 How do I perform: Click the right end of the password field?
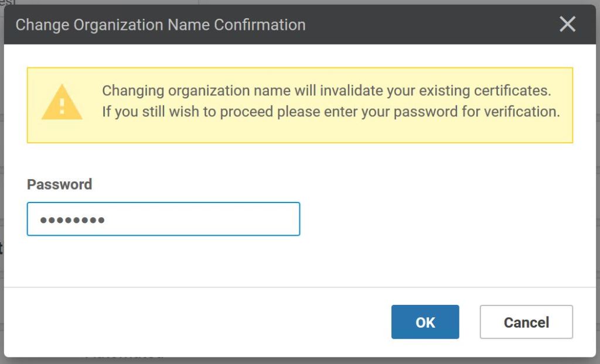tap(287, 219)
